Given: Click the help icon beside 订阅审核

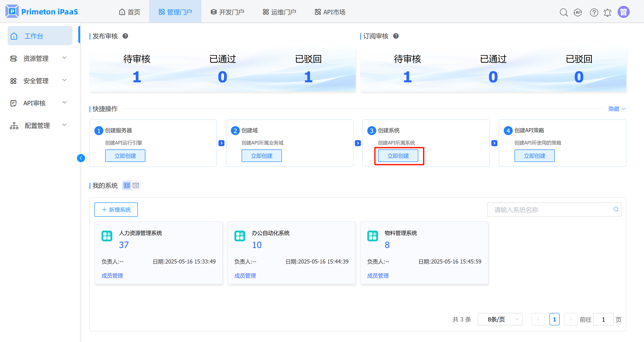Looking at the screenshot, I should [396, 36].
